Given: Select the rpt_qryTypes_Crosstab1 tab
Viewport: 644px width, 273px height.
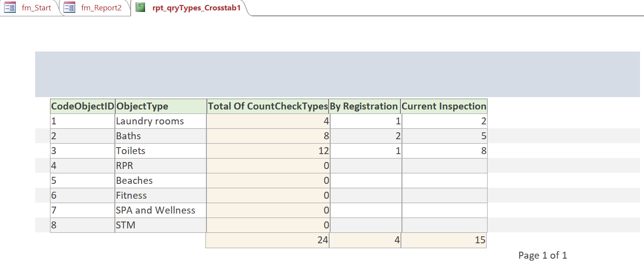Looking at the screenshot, I should coord(190,8).
